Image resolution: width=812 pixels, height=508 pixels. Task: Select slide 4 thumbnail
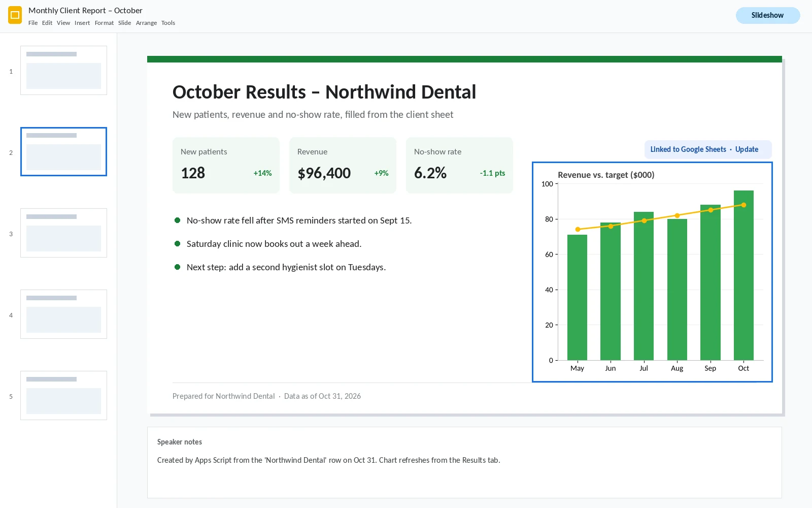pos(63,314)
